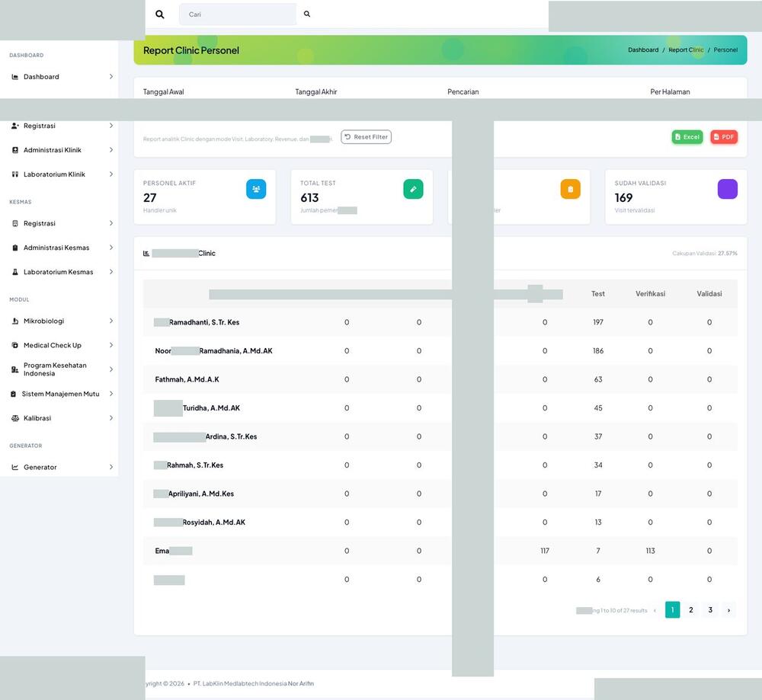This screenshot has width=762, height=700.
Task: Click Personel Aktif value 27
Action: click(x=149, y=198)
